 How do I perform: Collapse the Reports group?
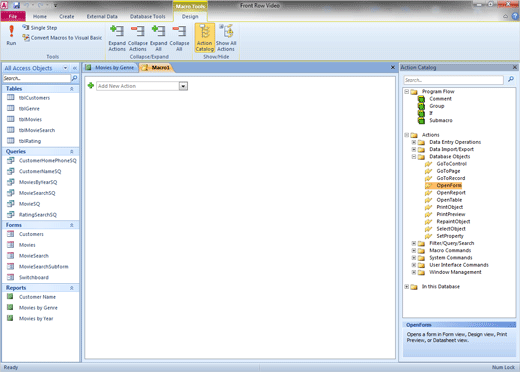[72, 288]
